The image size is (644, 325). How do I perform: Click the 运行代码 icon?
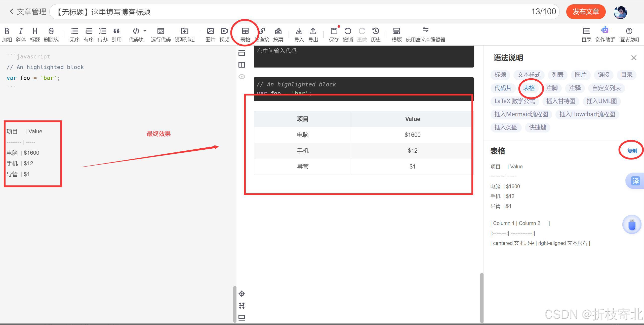[x=161, y=35]
